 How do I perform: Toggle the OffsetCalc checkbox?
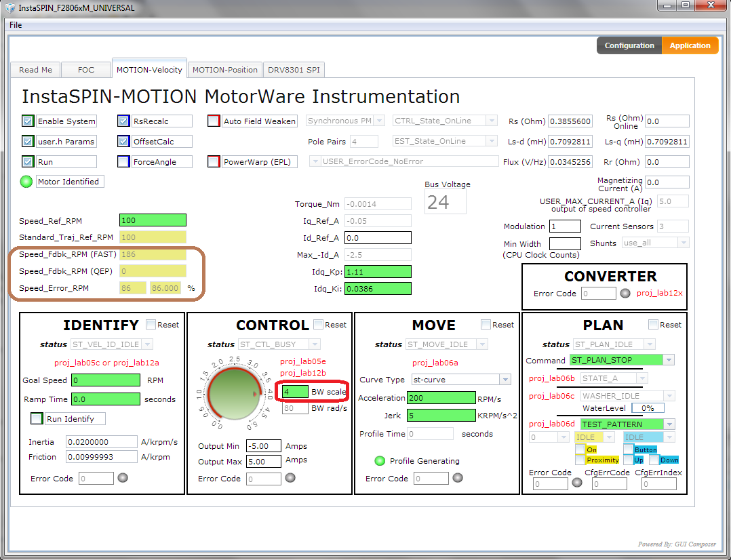[123, 141]
